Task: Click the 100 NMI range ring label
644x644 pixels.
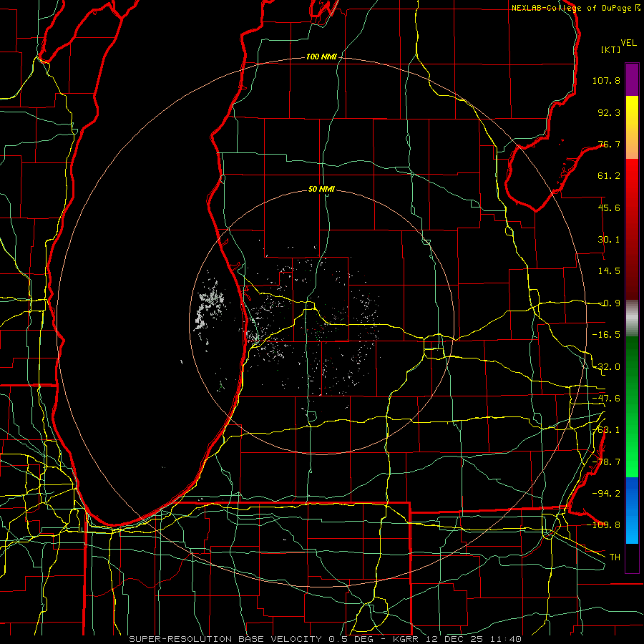Action: point(321,57)
